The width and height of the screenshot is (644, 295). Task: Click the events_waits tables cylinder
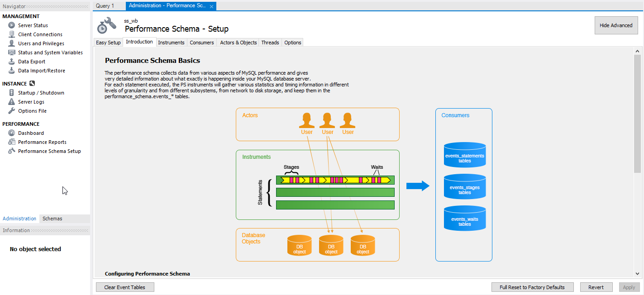[465, 219]
